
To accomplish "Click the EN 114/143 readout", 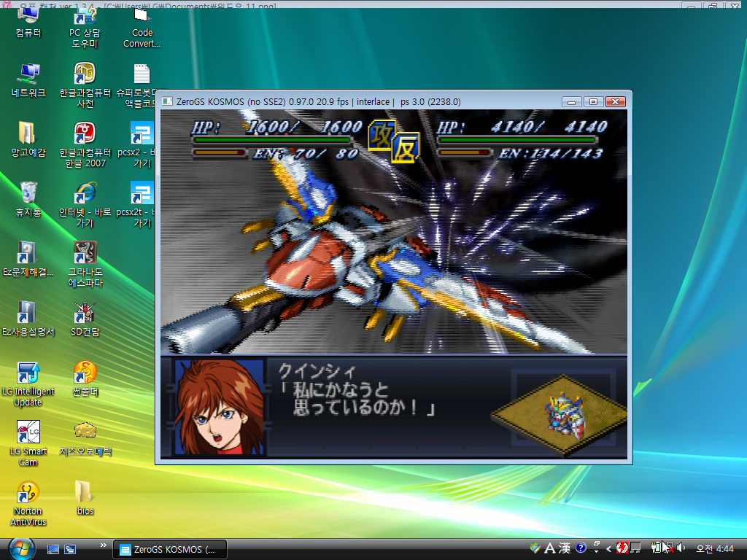I will click(x=551, y=154).
